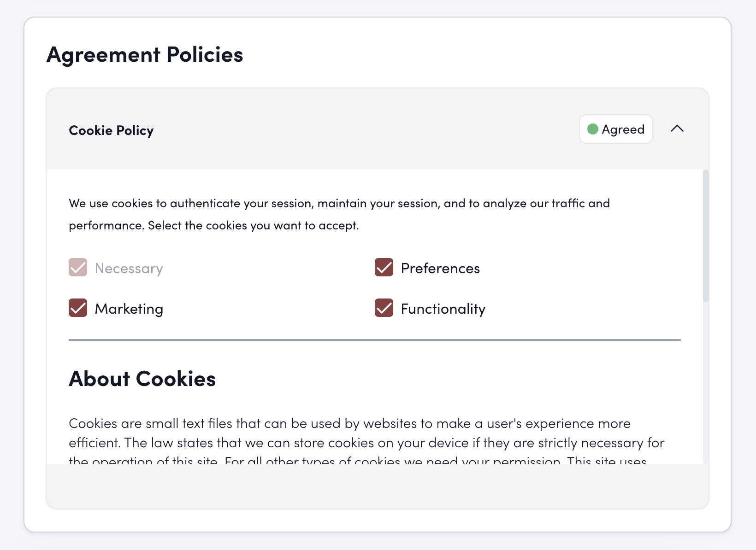The image size is (756, 550).
Task: Click the scrollbar track below the thumb
Action: coord(705,382)
